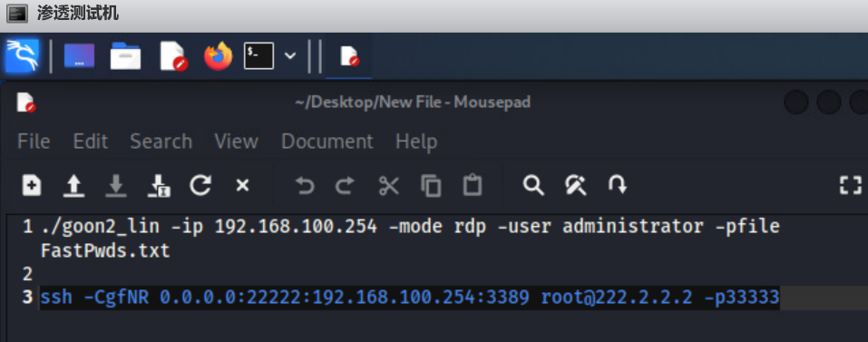
Task: Click the Redo toolbar arrow
Action: point(345,185)
